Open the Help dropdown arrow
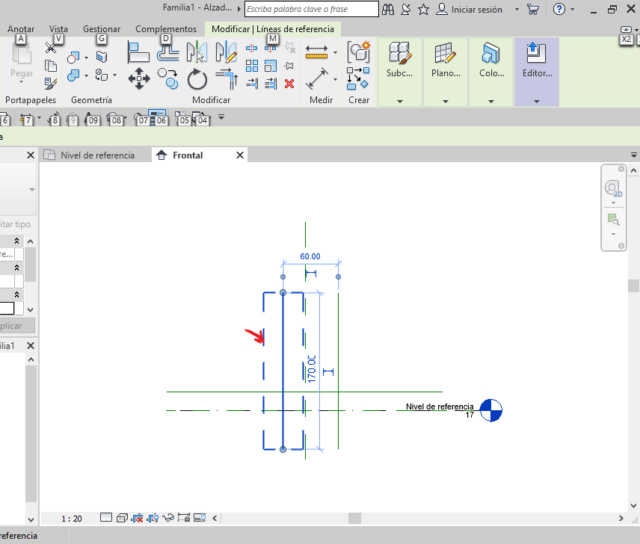The image size is (640, 544). (572, 9)
